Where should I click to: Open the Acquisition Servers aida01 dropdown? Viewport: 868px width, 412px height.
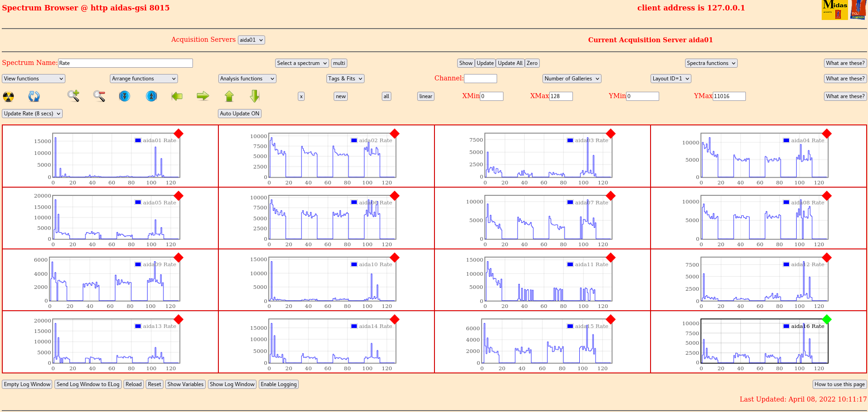[x=251, y=40]
